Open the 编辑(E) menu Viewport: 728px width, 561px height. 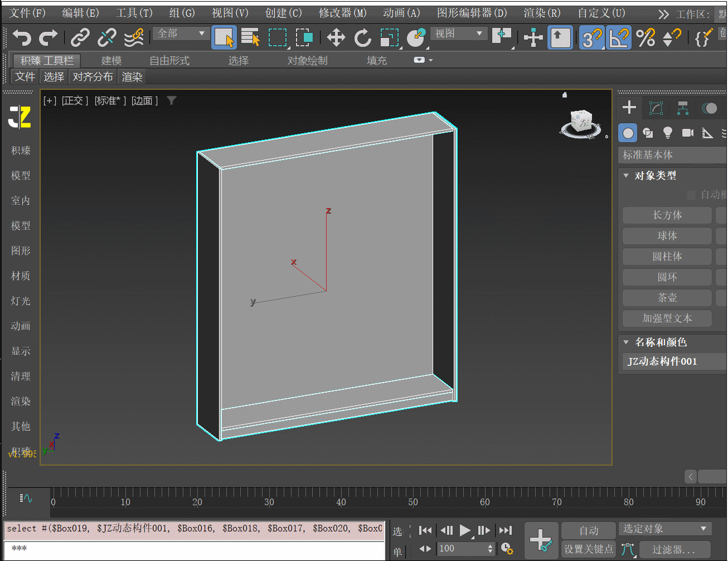81,13
